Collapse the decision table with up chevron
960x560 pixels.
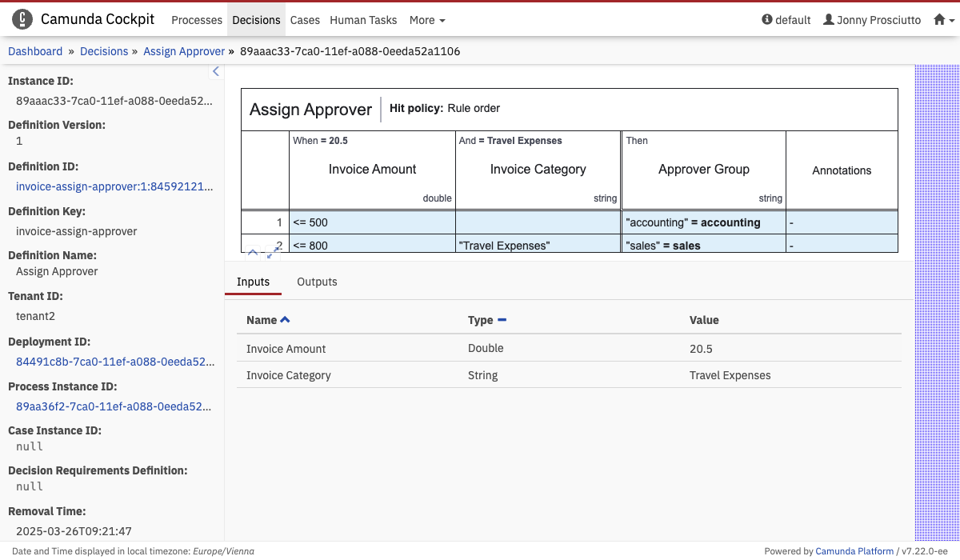[253, 253]
